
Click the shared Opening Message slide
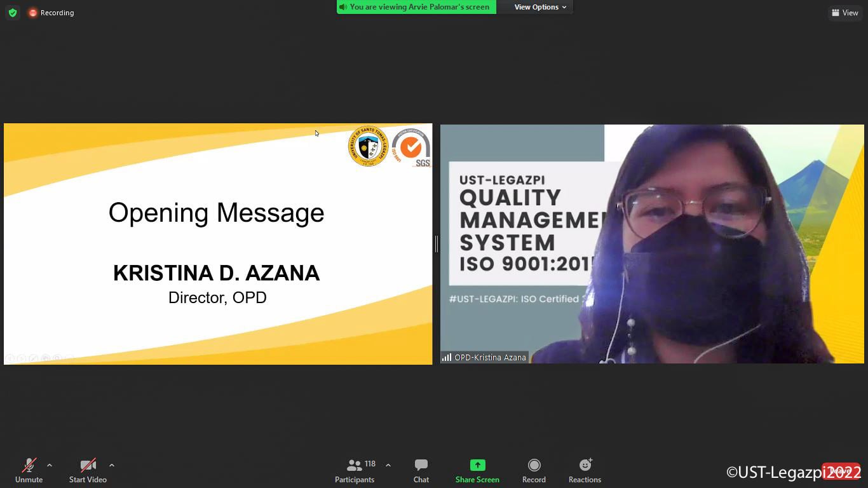coord(217,244)
